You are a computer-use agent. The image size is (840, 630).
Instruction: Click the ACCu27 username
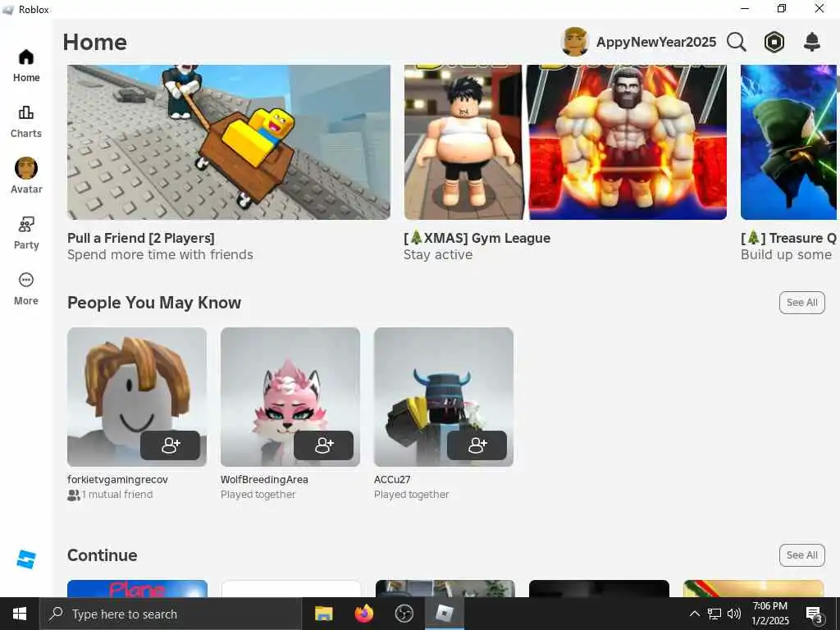(392, 479)
